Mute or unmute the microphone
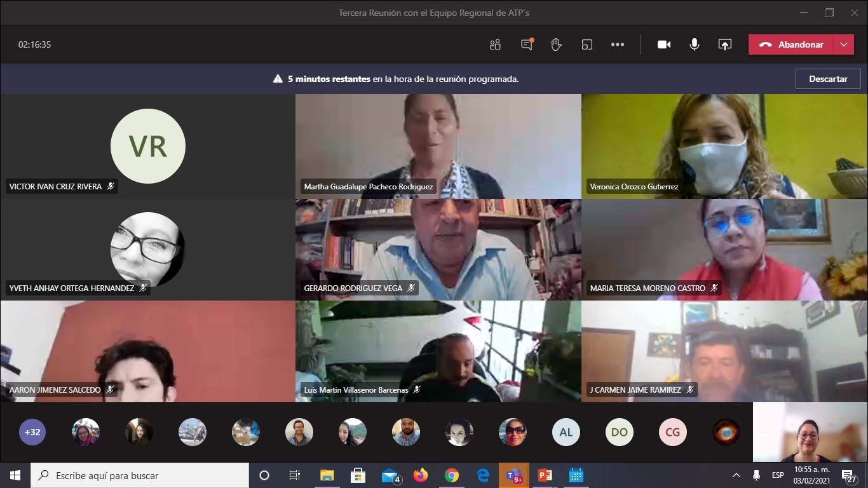The image size is (868, 488). [x=695, y=44]
